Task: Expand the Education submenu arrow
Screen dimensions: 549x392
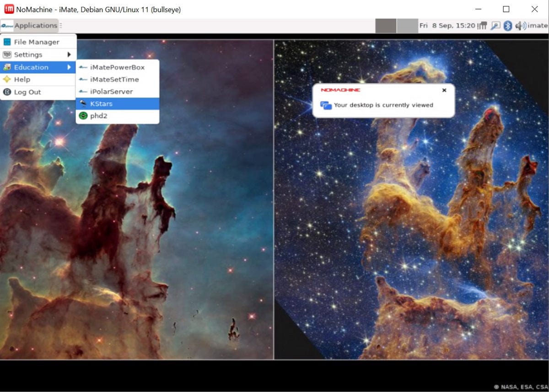Action: point(69,67)
